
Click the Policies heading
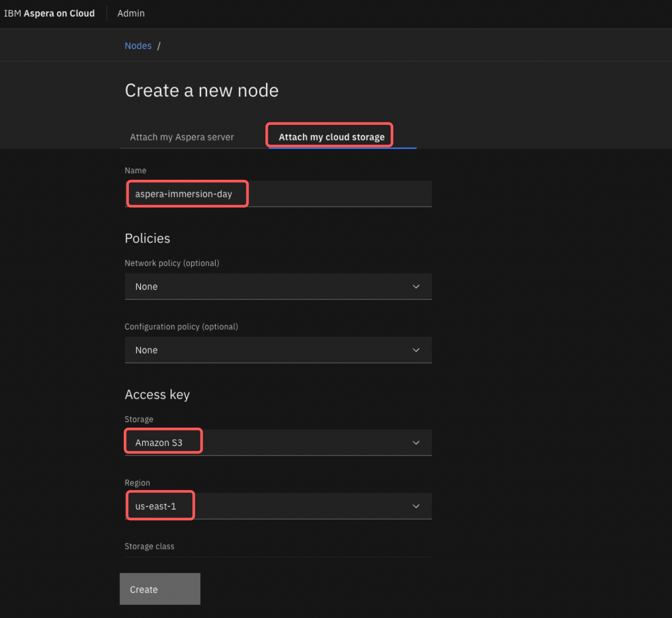(x=147, y=239)
